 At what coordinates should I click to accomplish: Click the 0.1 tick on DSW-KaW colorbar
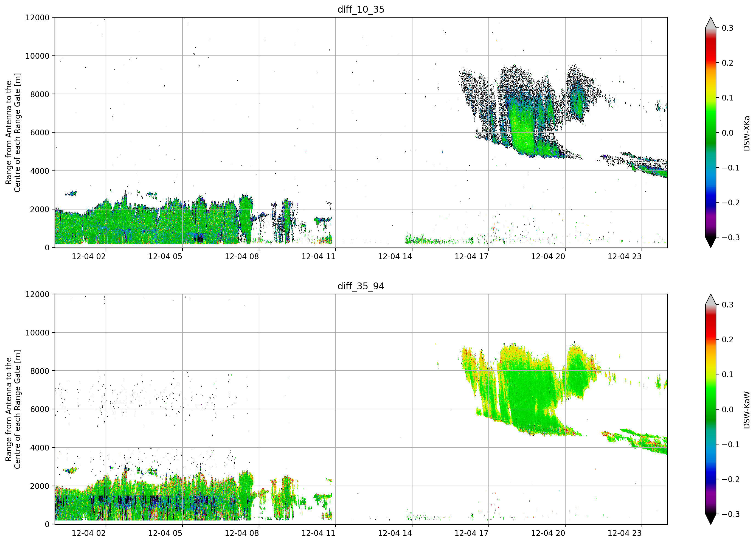click(728, 374)
